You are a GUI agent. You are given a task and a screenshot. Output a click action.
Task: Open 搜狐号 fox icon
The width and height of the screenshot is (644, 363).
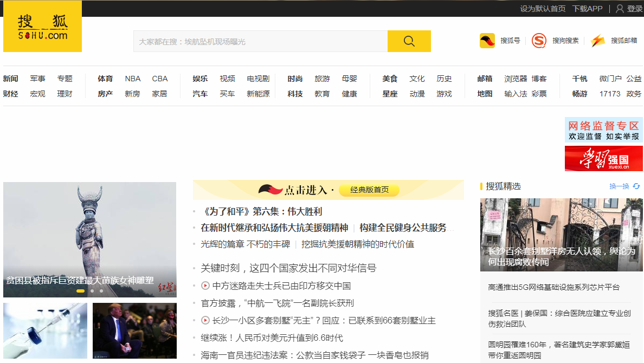487,41
